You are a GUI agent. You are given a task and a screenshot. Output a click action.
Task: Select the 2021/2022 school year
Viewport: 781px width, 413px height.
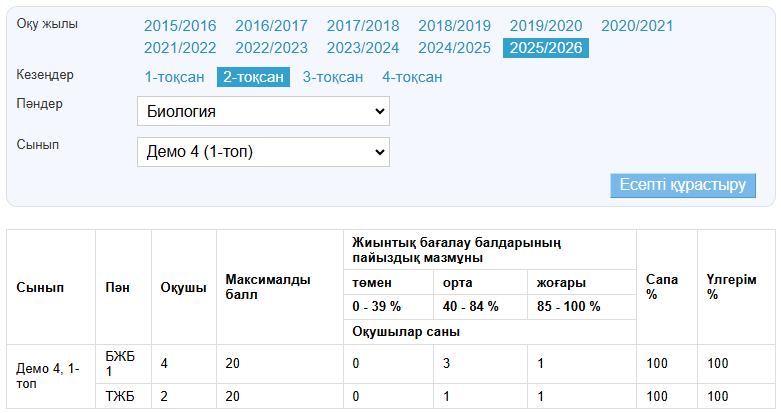(x=180, y=47)
